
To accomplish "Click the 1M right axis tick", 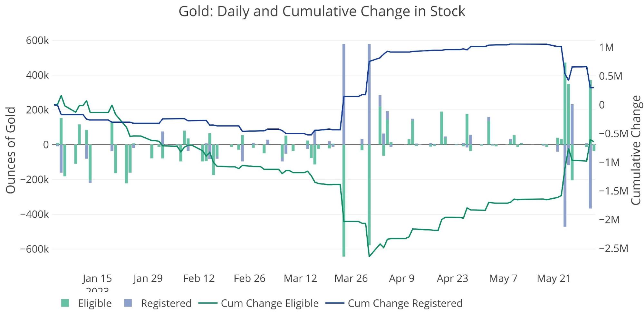I will 606,48.
